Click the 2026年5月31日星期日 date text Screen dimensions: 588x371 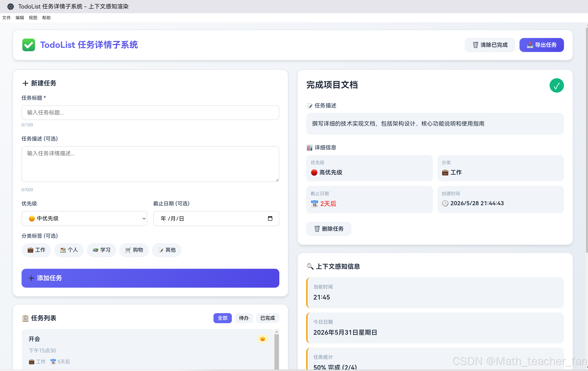[345, 332]
